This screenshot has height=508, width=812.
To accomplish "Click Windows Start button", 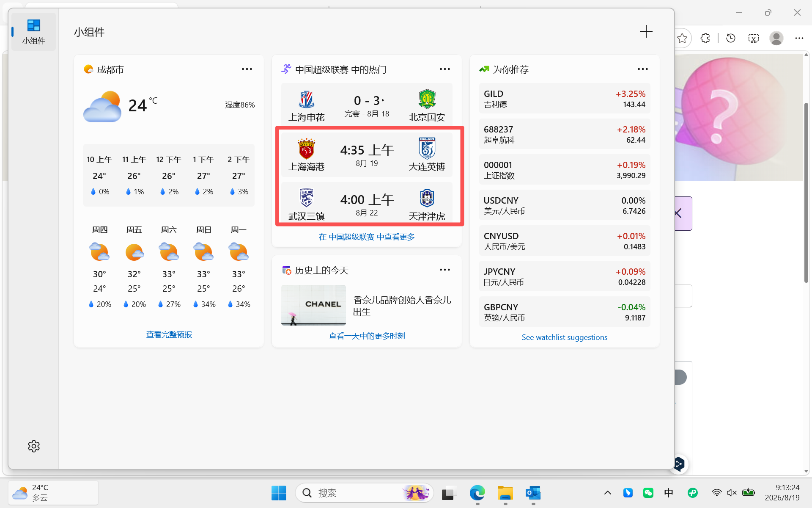I will coord(279,493).
